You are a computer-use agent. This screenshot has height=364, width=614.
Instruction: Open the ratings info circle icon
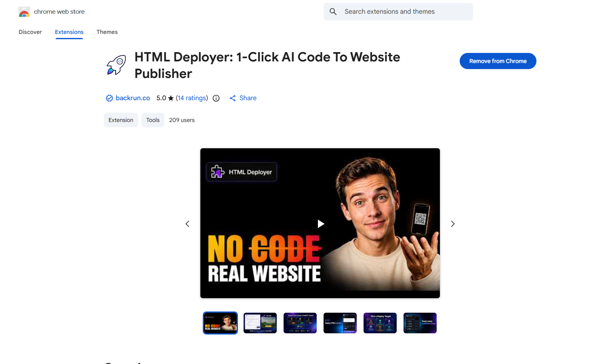pos(216,98)
